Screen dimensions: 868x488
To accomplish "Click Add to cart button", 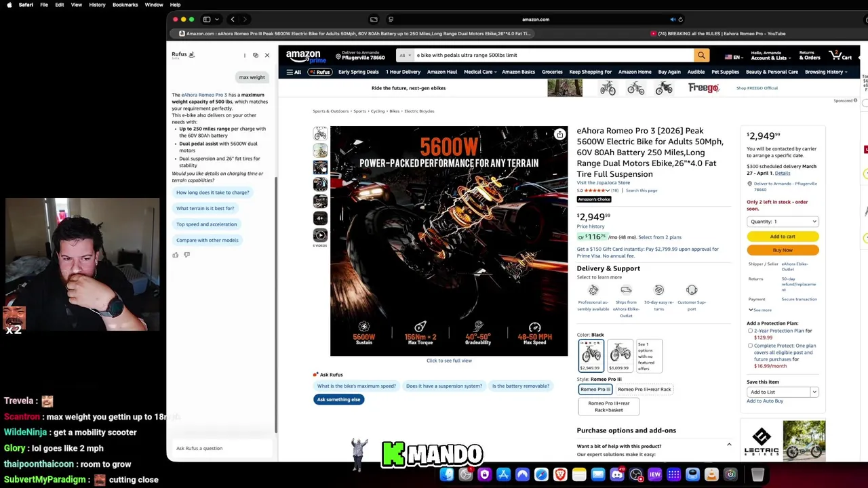I will coord(783,237).
